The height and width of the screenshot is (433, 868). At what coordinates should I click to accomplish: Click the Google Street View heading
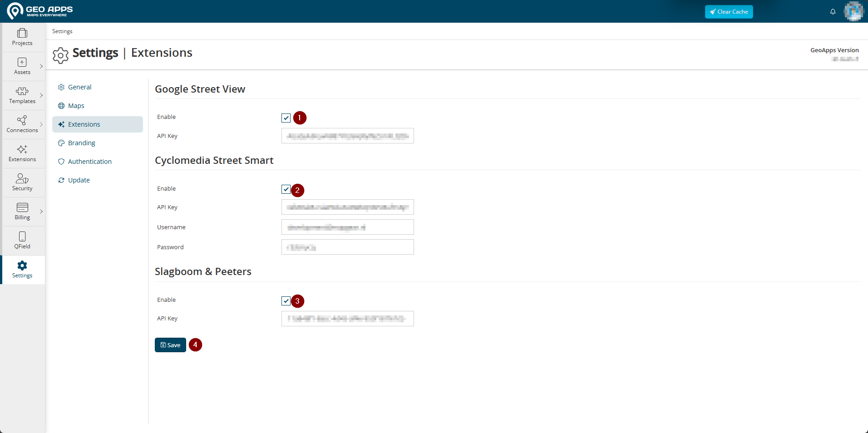pyautogui.click(x=200, y=89)
